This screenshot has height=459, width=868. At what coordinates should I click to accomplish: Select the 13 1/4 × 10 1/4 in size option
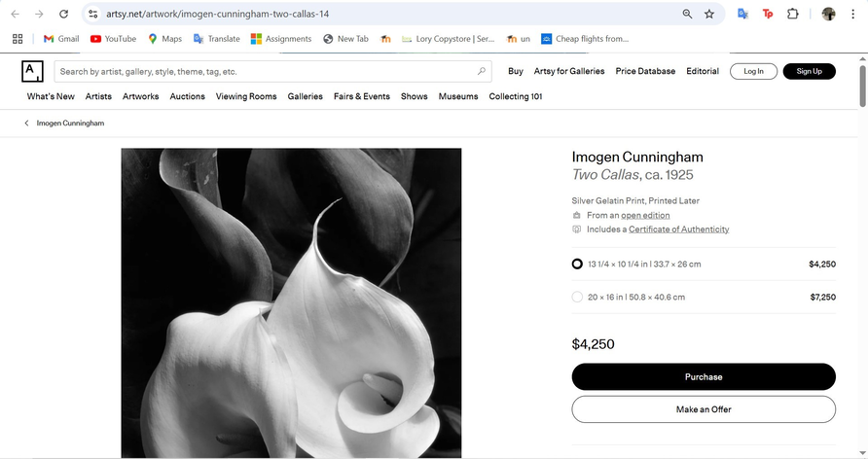[577, 264]
